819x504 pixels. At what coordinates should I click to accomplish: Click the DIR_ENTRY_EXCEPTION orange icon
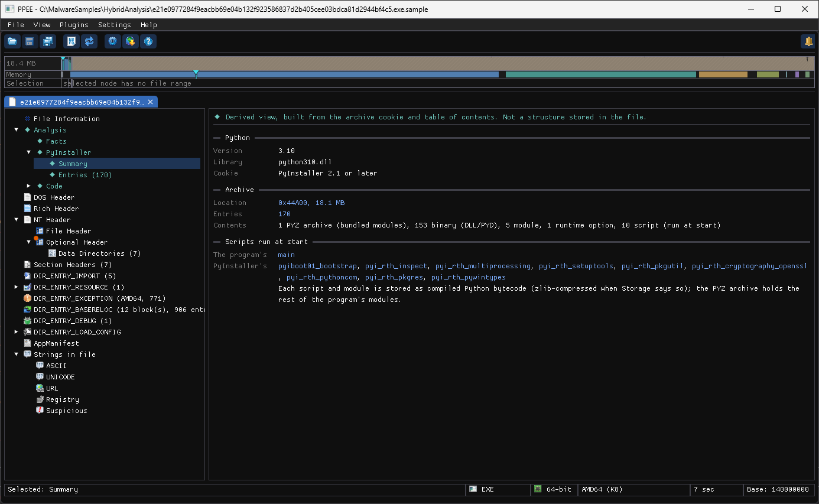click(x=27, y=298)
